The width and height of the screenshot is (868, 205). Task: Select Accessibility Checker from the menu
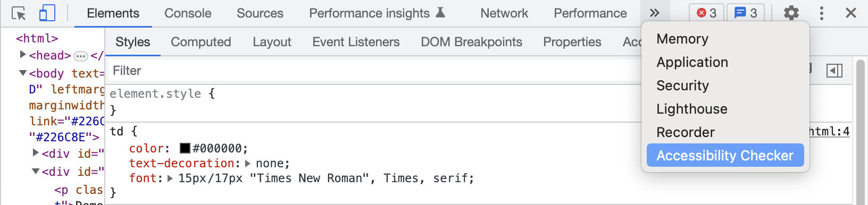[725, 156]
